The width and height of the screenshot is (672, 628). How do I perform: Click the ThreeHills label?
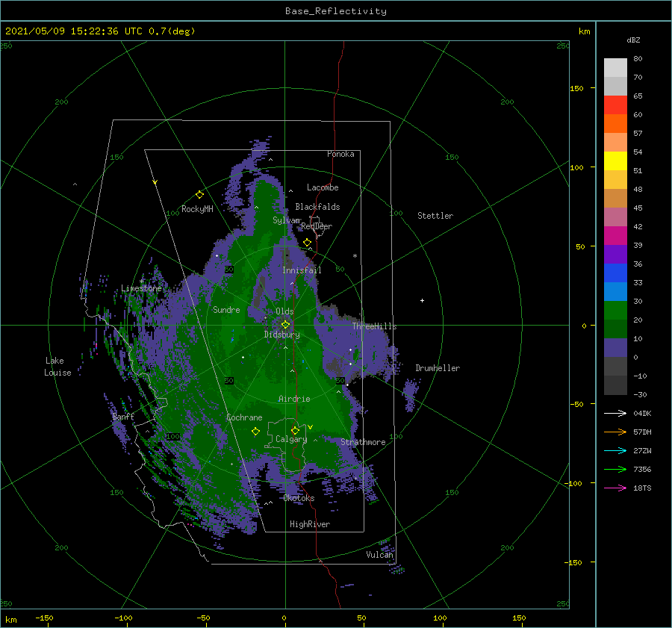tap(375, 326)
